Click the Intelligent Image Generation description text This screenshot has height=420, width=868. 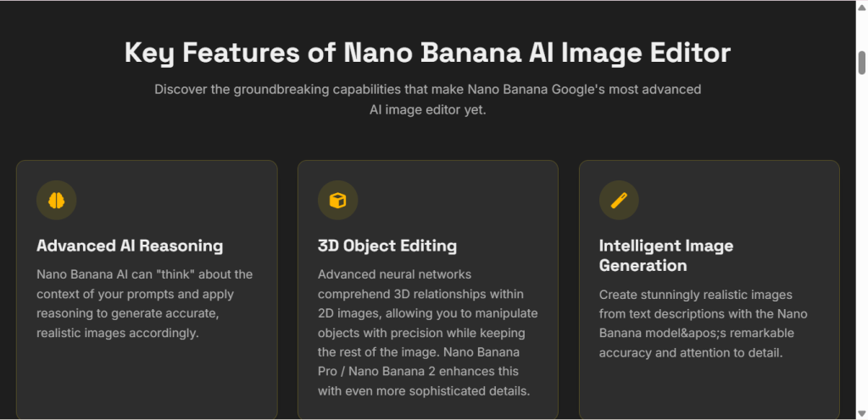click(x=703, y=323)
